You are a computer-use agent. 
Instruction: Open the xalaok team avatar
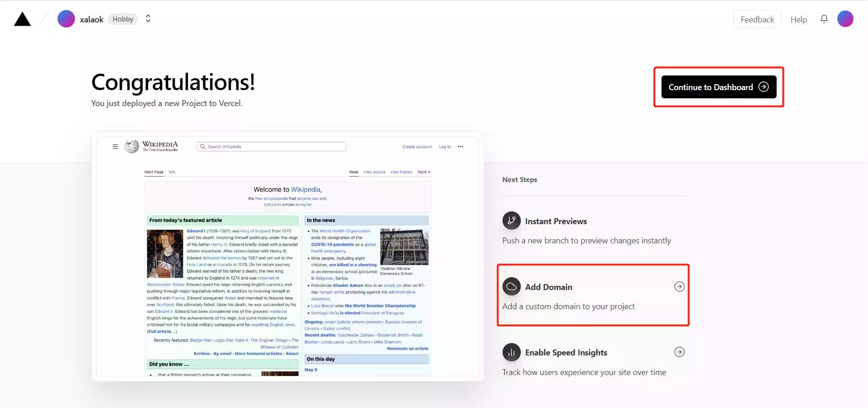pos(66,19)
